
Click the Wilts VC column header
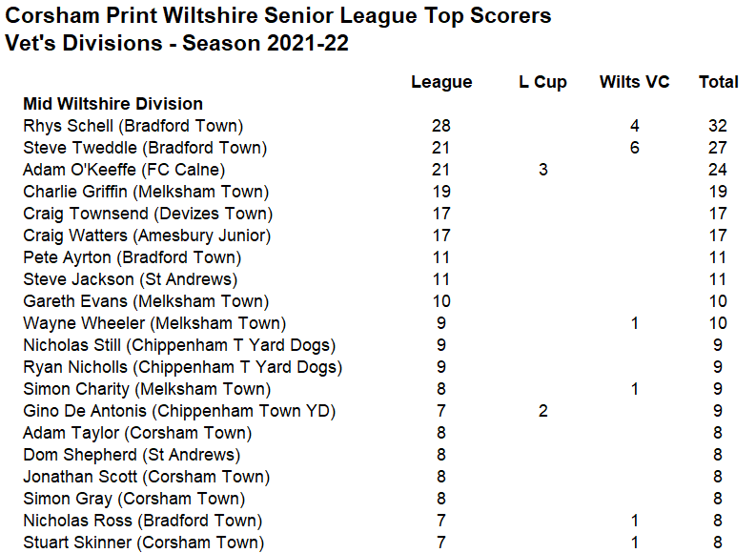(635, 82)
